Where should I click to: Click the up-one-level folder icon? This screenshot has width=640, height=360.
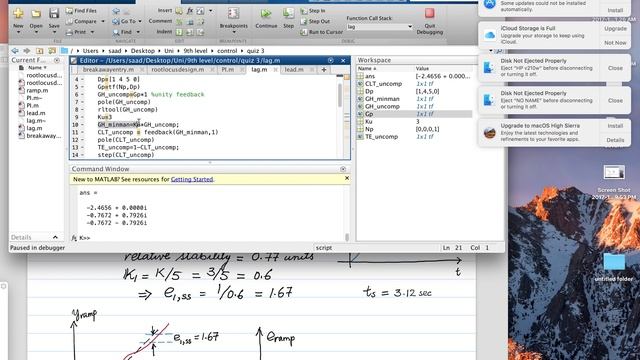coord(40,51)
